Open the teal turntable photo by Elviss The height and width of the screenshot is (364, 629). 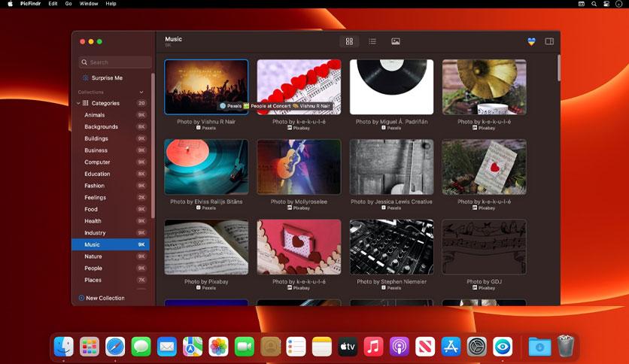206,167
